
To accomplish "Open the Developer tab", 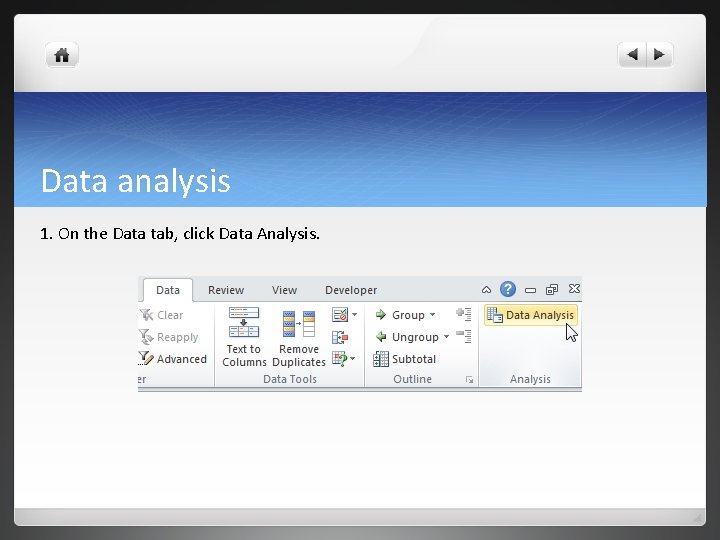I will pos(351,290).
